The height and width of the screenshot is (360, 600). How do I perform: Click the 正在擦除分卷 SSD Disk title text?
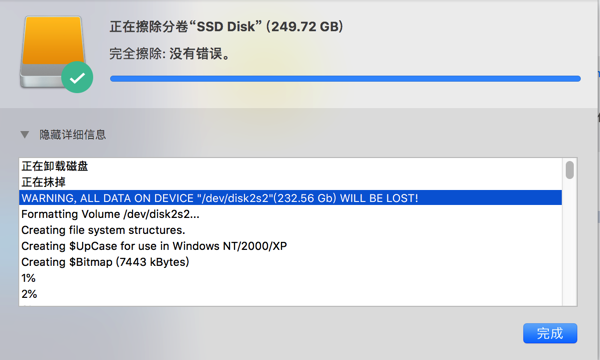(226, 26)
